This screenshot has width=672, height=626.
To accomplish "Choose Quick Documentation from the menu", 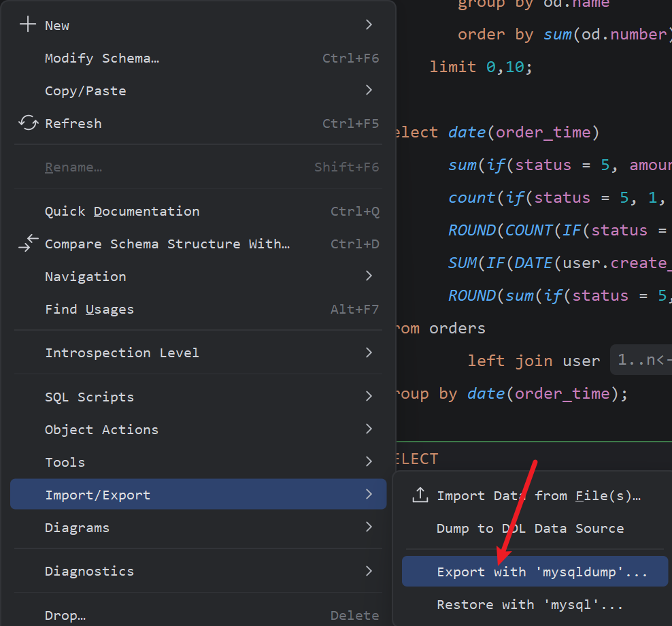I will pyautogui.click(x=199, y=211).
